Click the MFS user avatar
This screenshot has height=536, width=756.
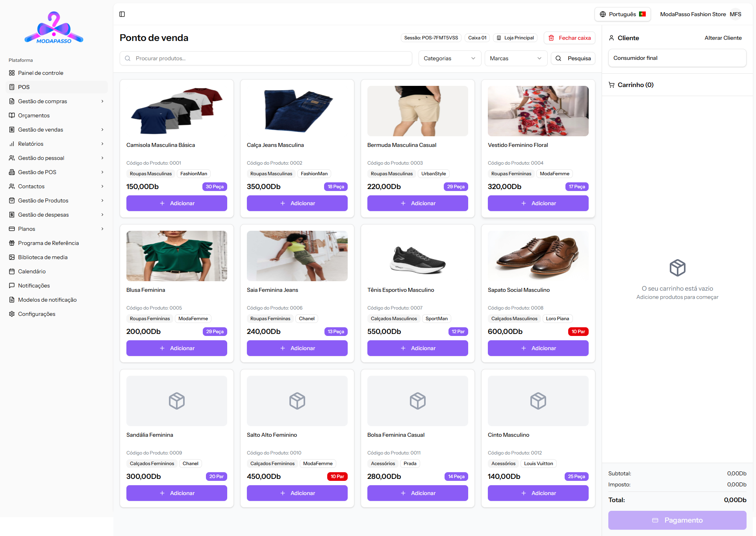pos(735,14)
